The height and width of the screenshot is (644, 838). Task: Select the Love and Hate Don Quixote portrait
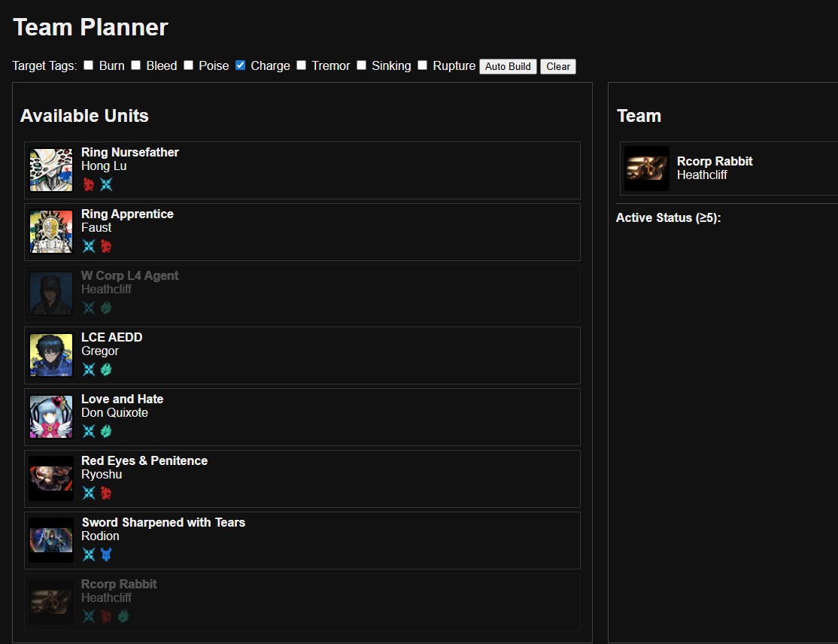point(50,416)
